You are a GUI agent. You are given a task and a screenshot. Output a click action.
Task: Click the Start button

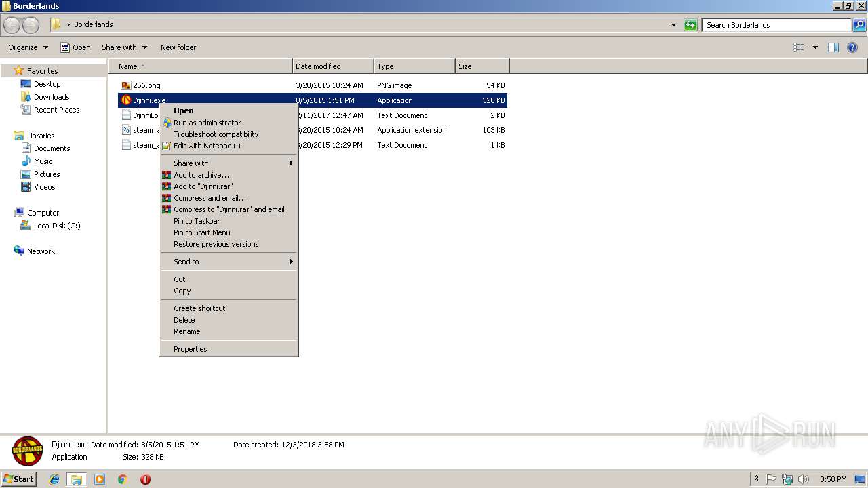tap(18, 479)
